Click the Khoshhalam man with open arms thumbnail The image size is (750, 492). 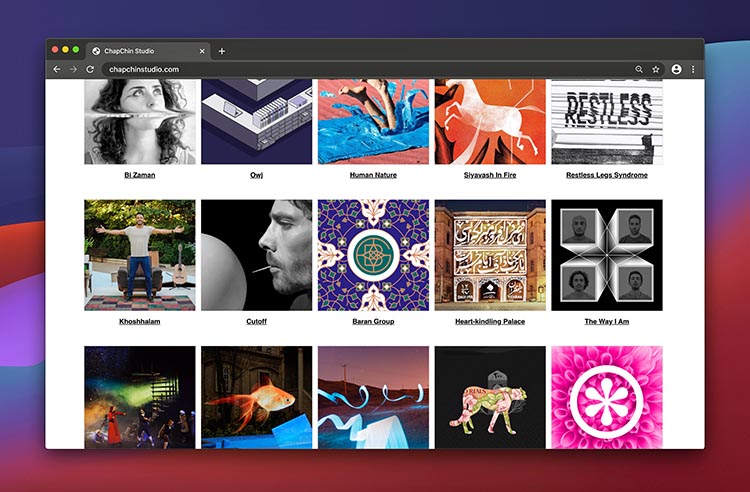click(140, 255)
